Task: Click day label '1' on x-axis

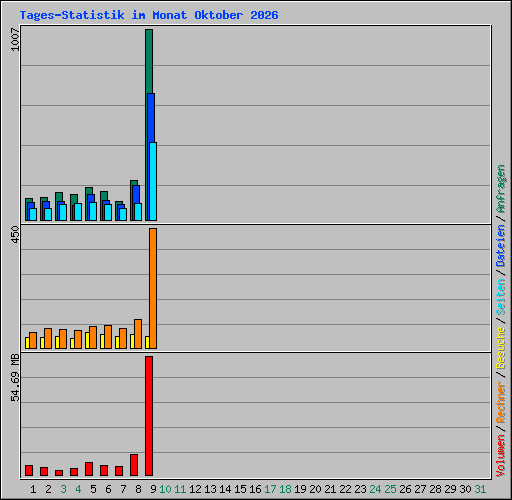Action: pyautogui.click(x=33, y=489)
